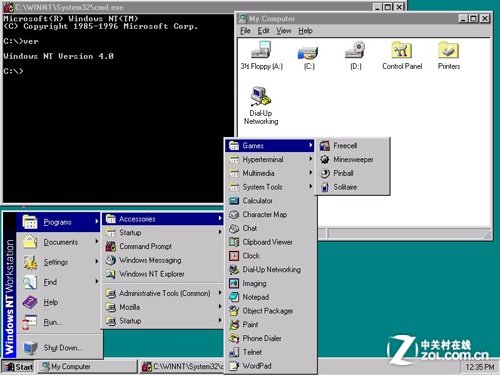This screenshot has width=500, height=376.
Task: Open Windows Messaging from Programs menu
Action: [163, 260]
